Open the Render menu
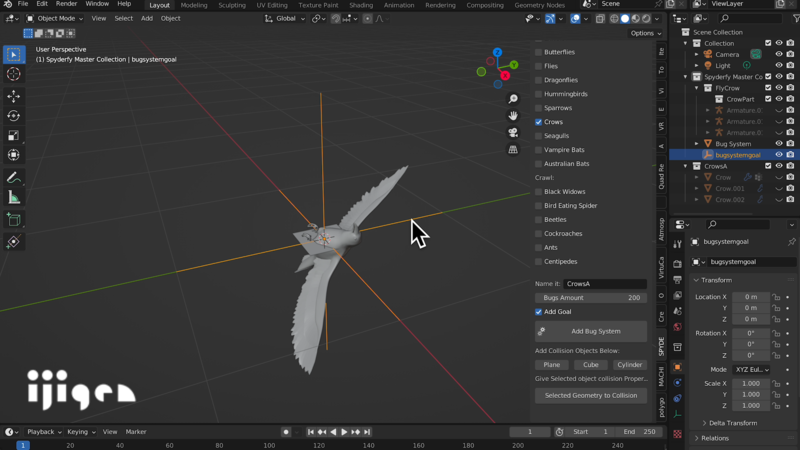 click(66, 4)
